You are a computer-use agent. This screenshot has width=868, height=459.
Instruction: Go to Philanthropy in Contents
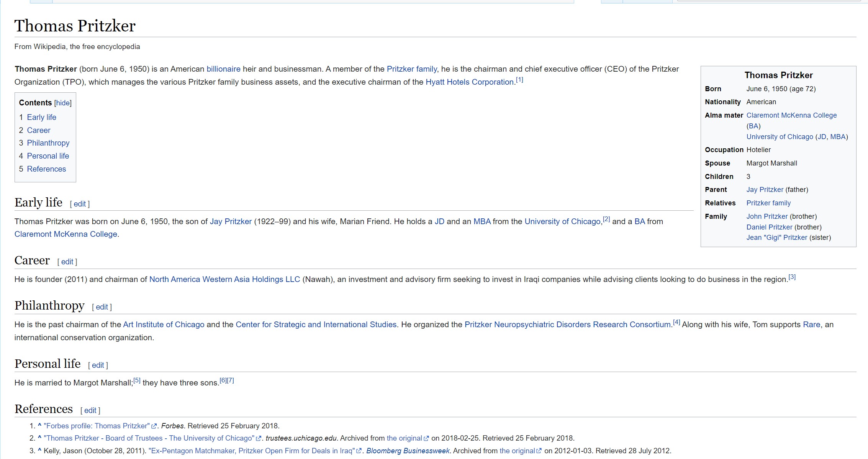click(48, 143)
